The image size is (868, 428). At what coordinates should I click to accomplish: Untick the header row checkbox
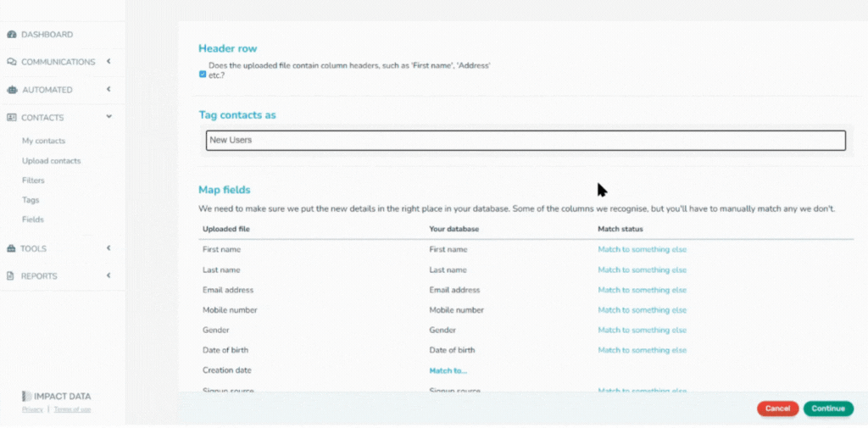click(203, 75)
